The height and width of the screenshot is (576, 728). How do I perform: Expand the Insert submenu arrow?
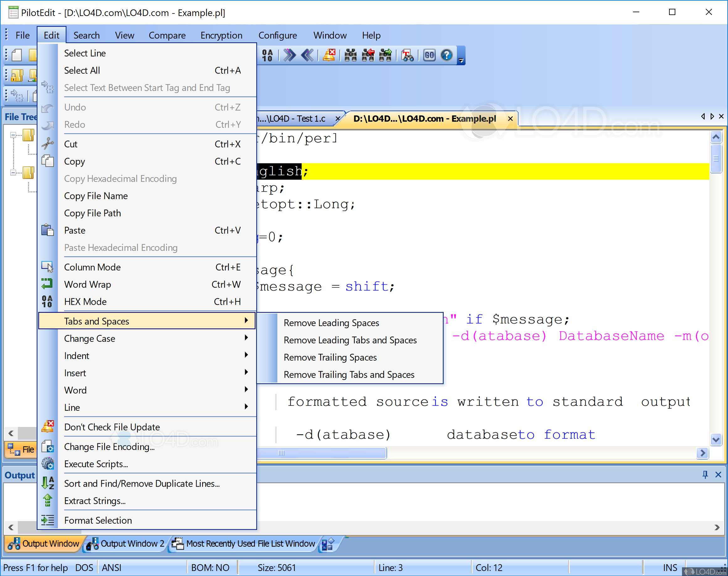246,373
